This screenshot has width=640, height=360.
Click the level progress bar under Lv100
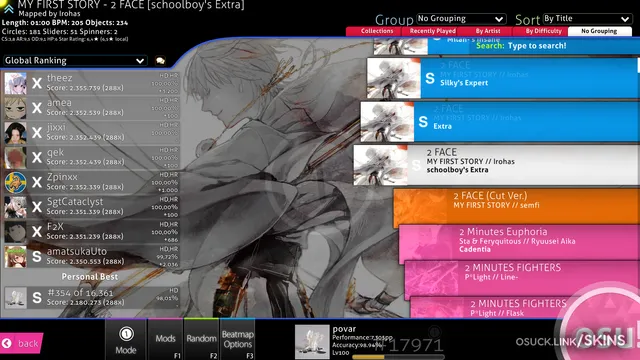point(398,357)
